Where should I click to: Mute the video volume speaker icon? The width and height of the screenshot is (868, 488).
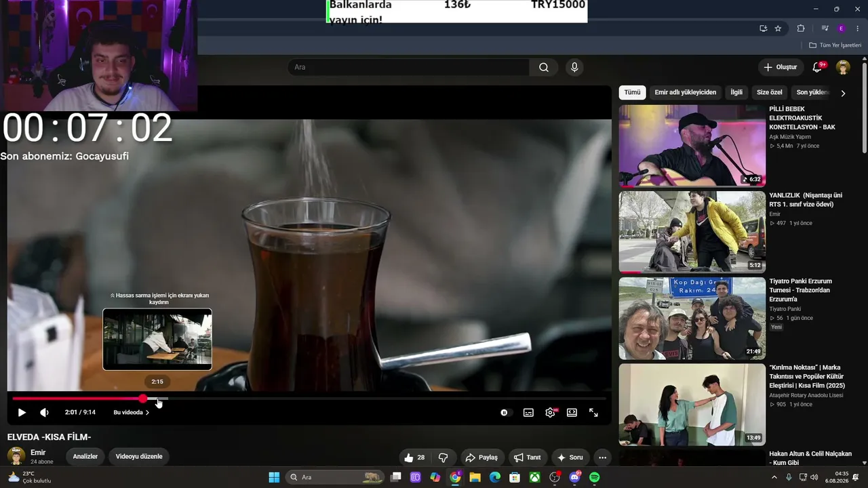(x=44, y=412)
